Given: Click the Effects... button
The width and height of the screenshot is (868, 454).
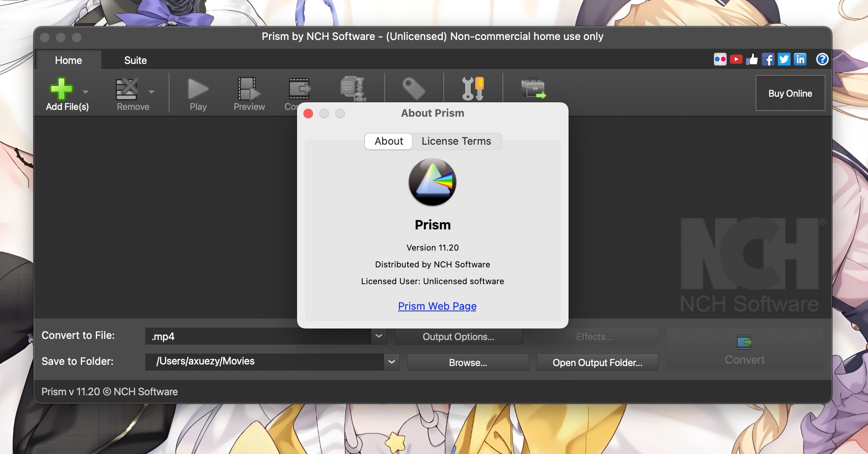Looking at the screenshot, I should [594, 337].
